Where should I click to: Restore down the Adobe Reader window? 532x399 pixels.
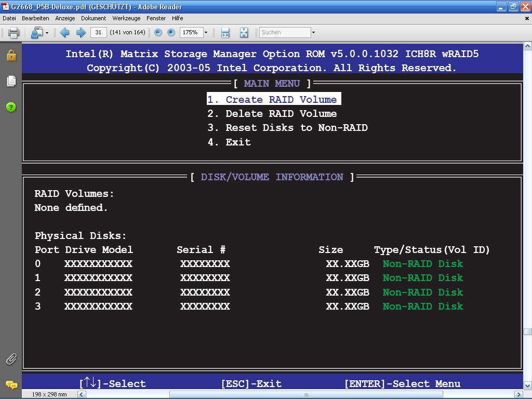(x=513, y=7)
